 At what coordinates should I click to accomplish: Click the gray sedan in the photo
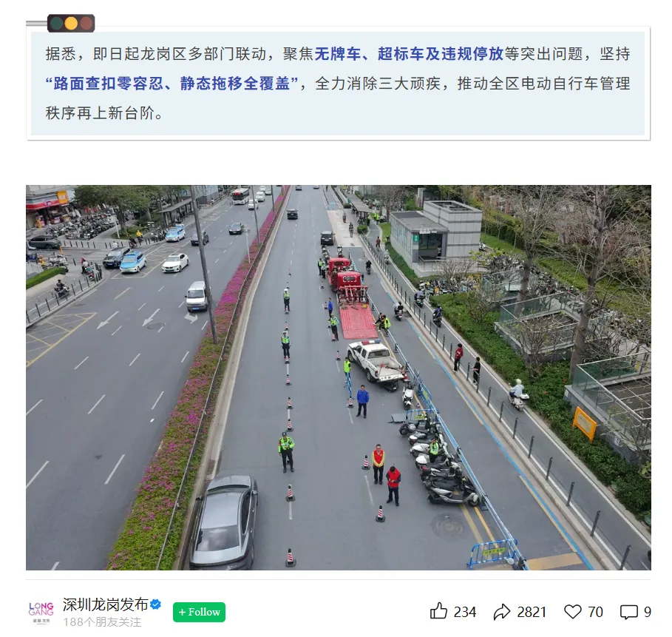(x=224, y=522)
